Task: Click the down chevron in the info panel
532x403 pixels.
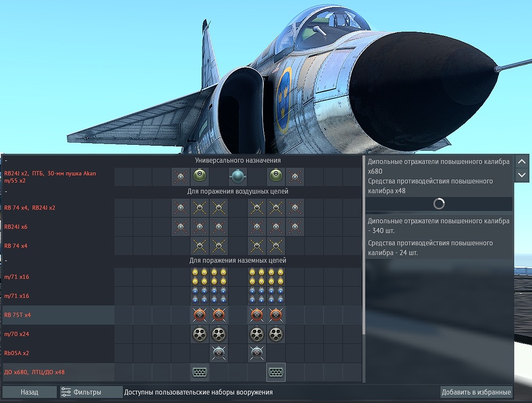Action: coord(522,175)
